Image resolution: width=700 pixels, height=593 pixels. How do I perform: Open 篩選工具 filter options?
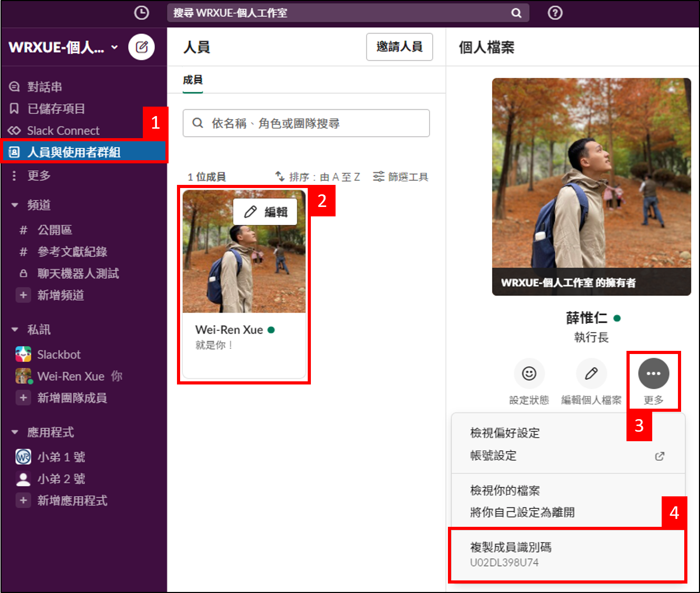[x=401, y=177]
